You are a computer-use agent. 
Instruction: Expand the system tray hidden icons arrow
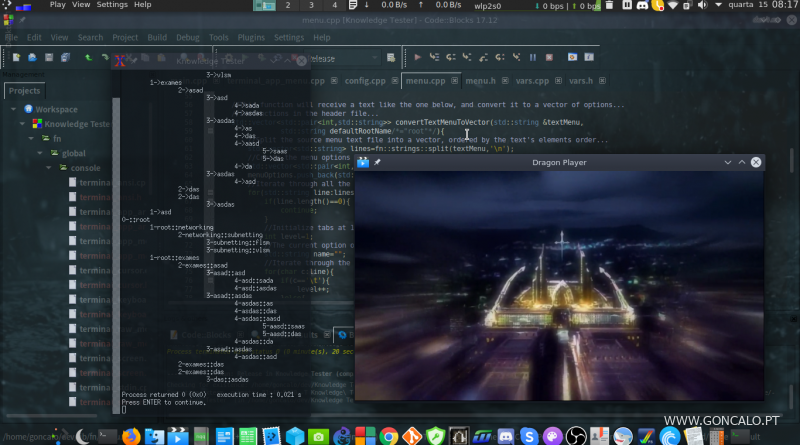[x=718, y=5]
